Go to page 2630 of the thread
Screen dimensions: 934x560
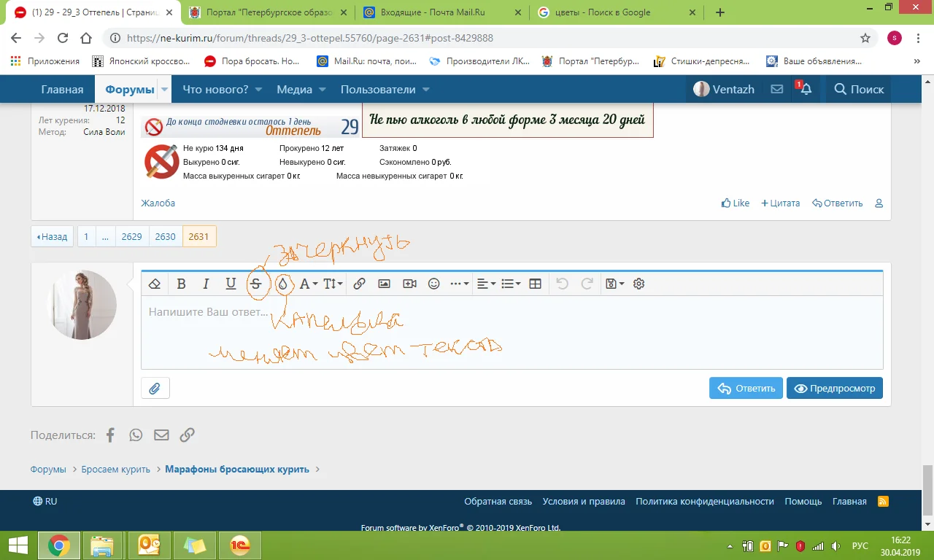click(x=166, y=236)
